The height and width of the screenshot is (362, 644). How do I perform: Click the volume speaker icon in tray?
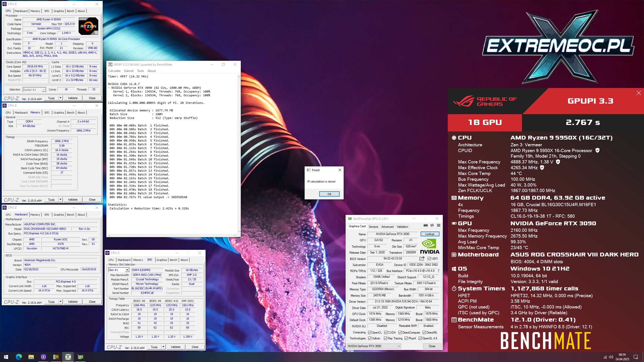coord(611,357)
